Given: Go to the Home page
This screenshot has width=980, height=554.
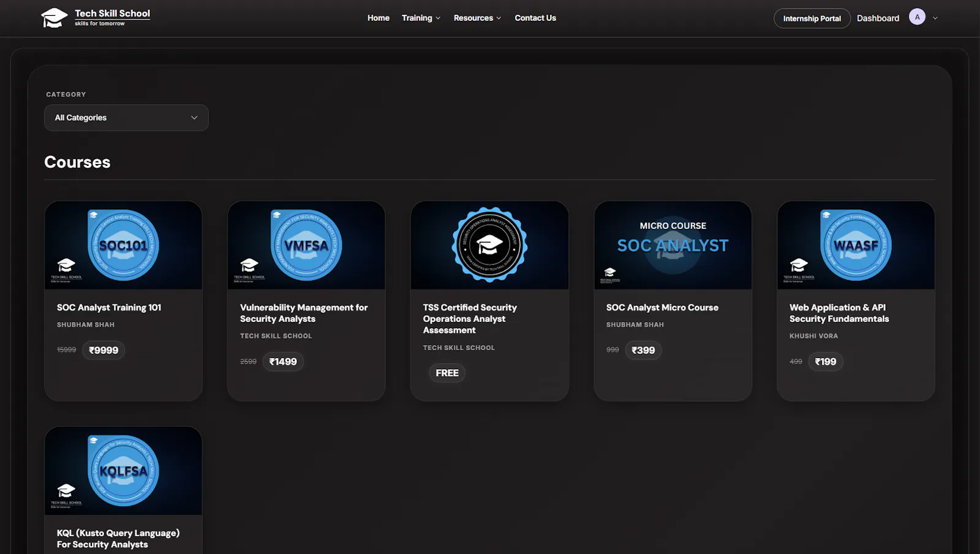Looking at the screenshot, I should point(379,18).
